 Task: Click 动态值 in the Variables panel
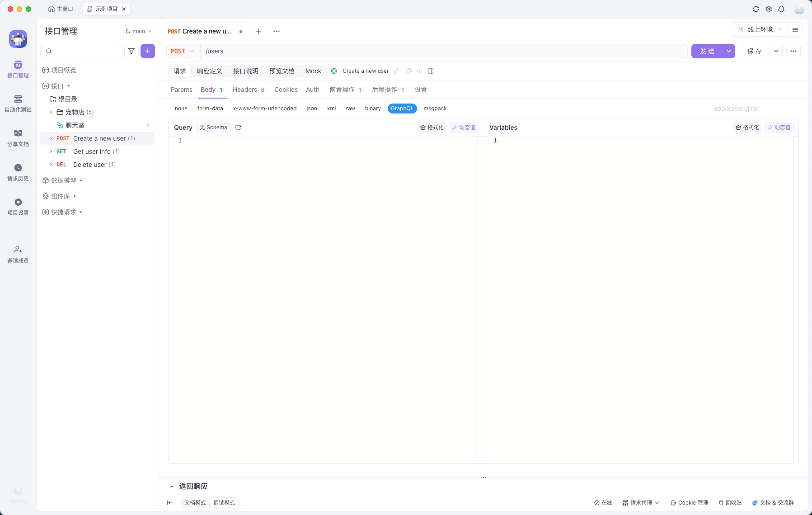[x=779, y=128]
